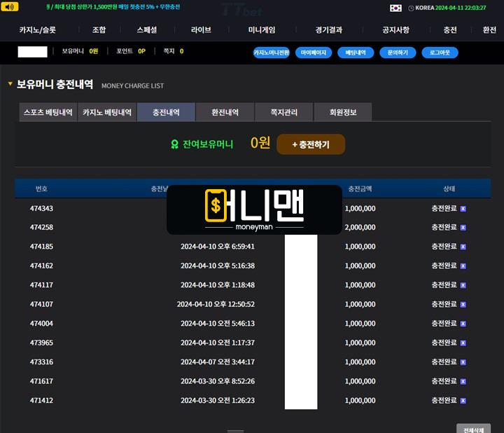Click the yellow speaker sound icon
The width and height of the screenshot is (504, 433).
(10, 7)
